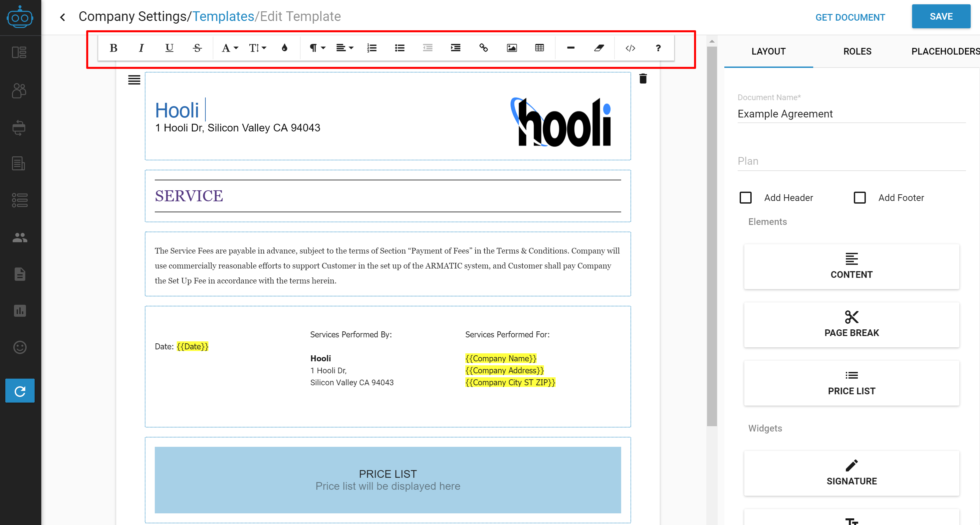Insert a table
Viewport: 980px width, 525px height.
540,48
